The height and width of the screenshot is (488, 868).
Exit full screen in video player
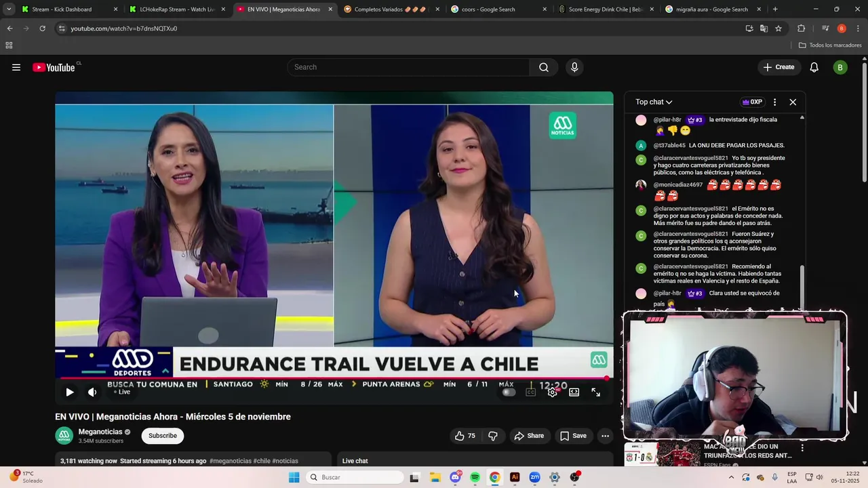point(596,392)
